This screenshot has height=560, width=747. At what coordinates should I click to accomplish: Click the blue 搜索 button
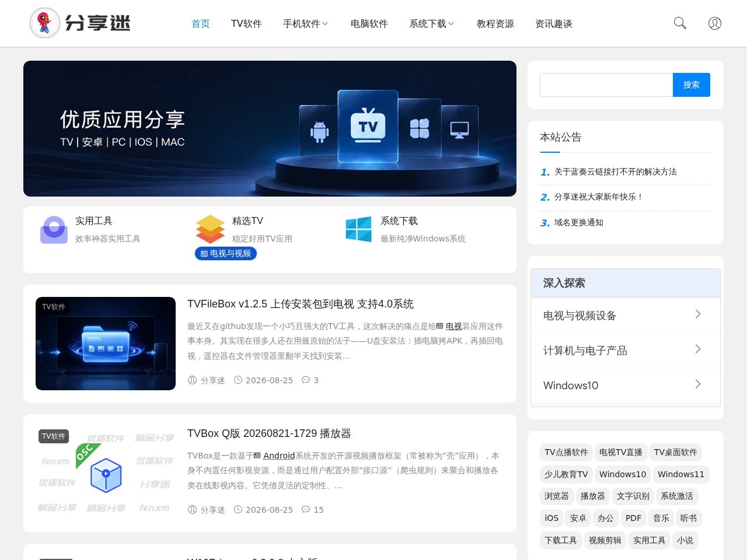click(692, 85)
